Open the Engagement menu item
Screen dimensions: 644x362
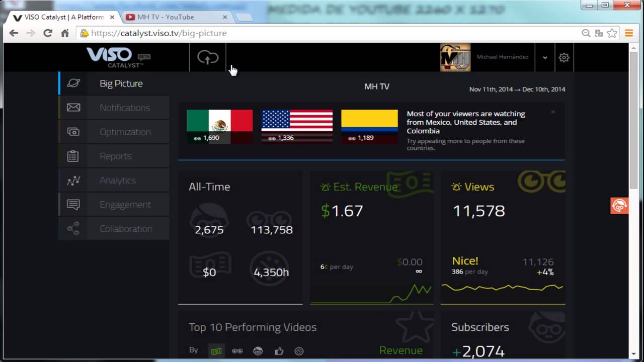(x=114, y=205)
